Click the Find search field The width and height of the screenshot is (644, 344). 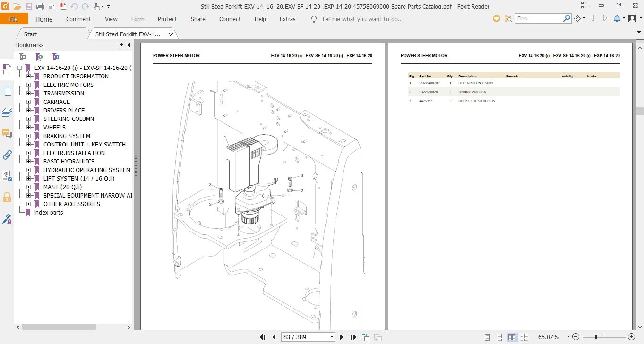pos(539,18)
